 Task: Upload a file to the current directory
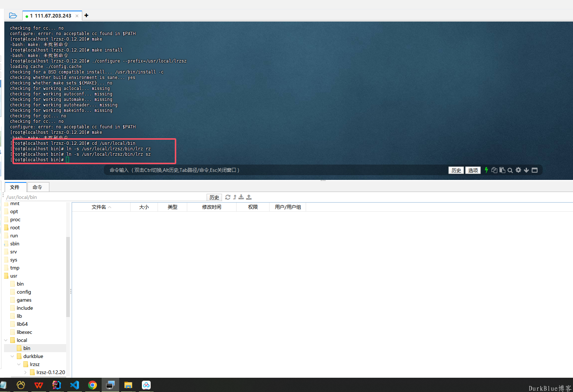[x=249, y=197]
